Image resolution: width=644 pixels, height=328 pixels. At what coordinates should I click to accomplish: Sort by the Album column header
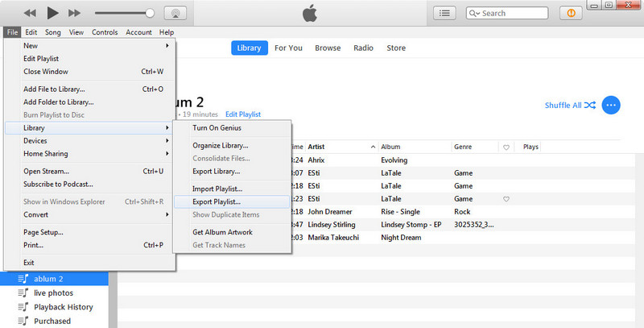415,147
